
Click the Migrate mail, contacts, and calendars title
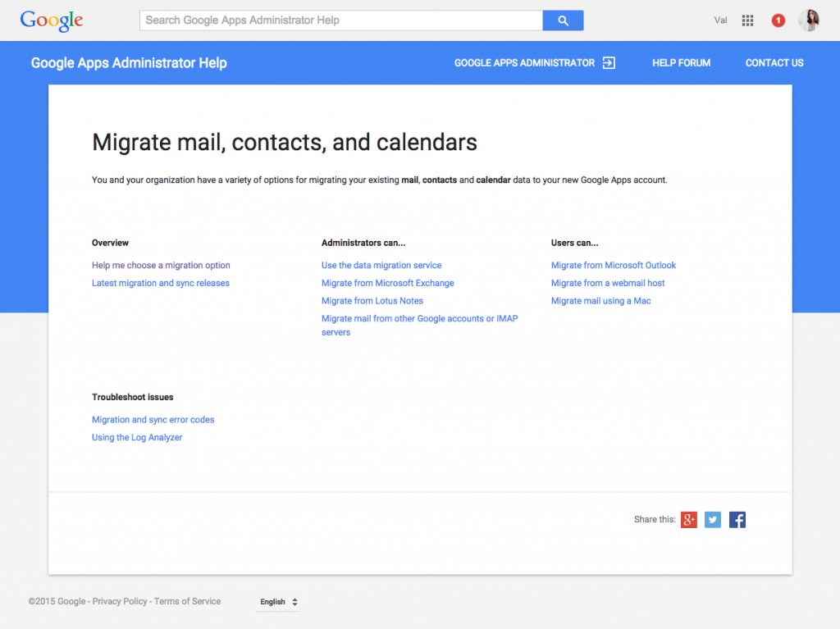click(285, 143)
